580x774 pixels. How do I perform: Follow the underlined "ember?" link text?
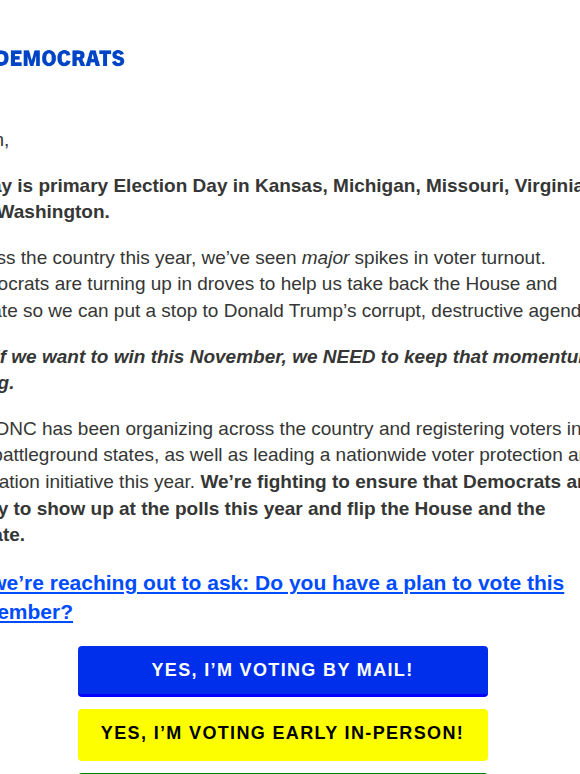[37, 612]
